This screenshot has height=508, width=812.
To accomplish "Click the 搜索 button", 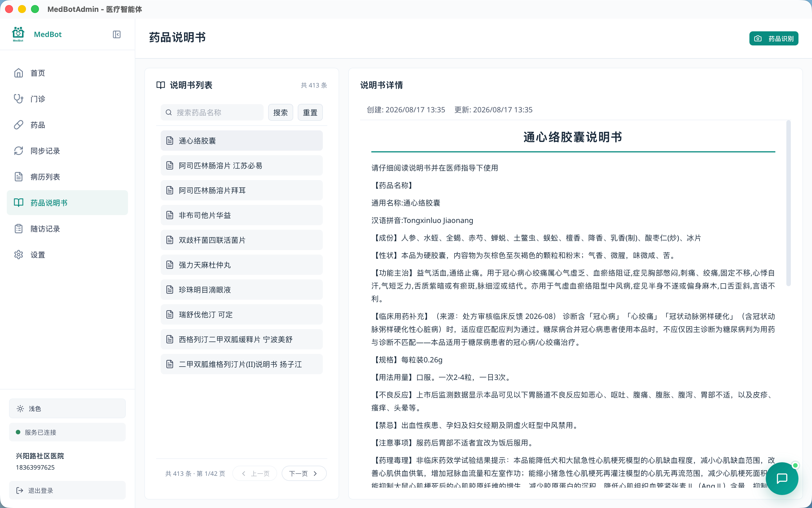I will tap(281, 113).
